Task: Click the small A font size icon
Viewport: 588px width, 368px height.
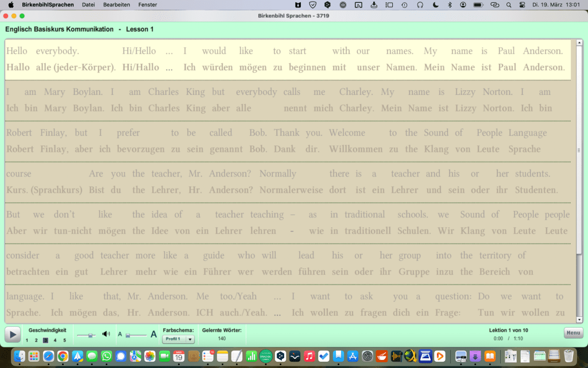Action: [x=120, y=334]
